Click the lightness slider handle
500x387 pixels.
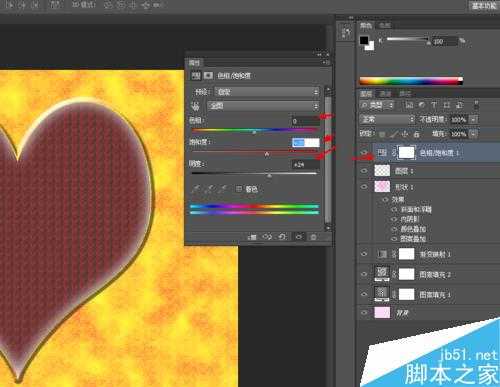click(x=270, y=176)
